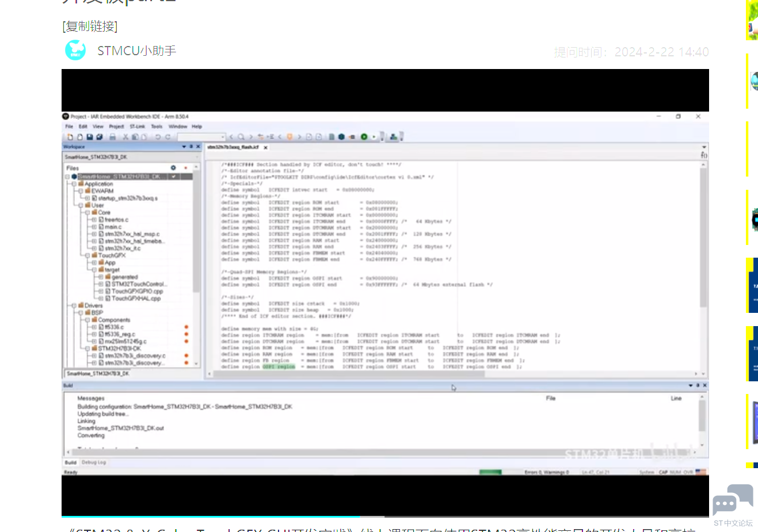Select freertos.c in the file tree

click(x=116, y=220)
